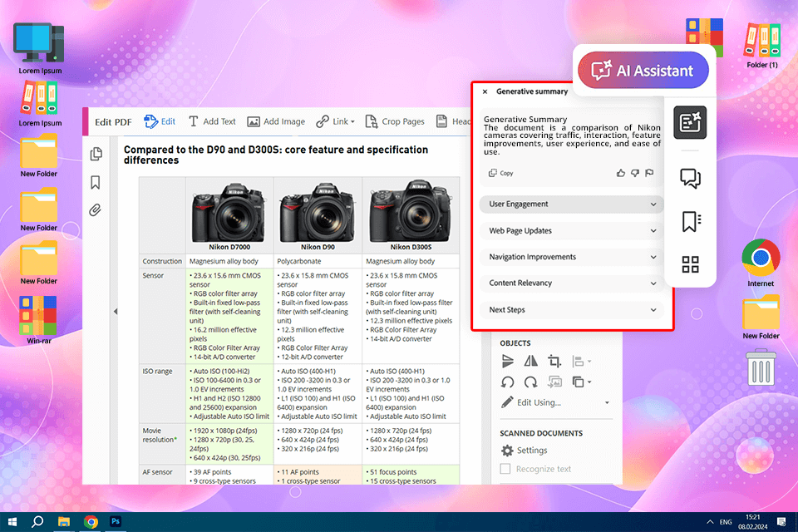Open Photoshop from taskbar
Screen dimensions: 798x532
coord(116,522)
